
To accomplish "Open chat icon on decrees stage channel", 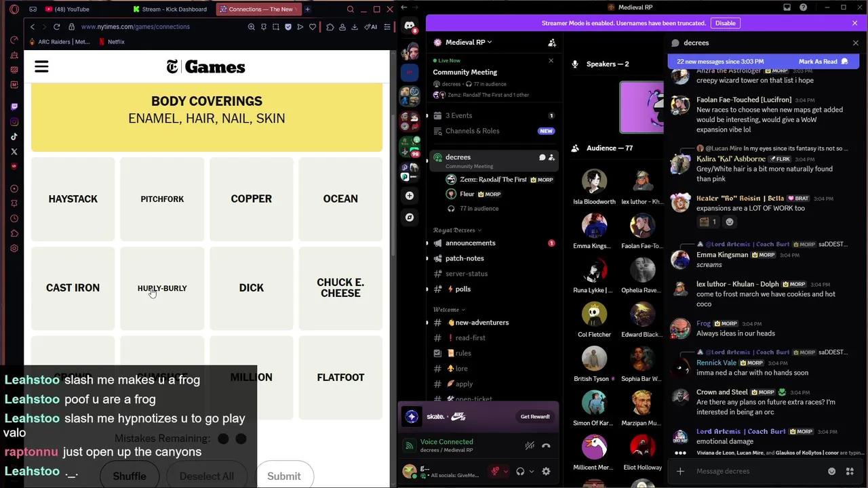I will click(542, 157).
